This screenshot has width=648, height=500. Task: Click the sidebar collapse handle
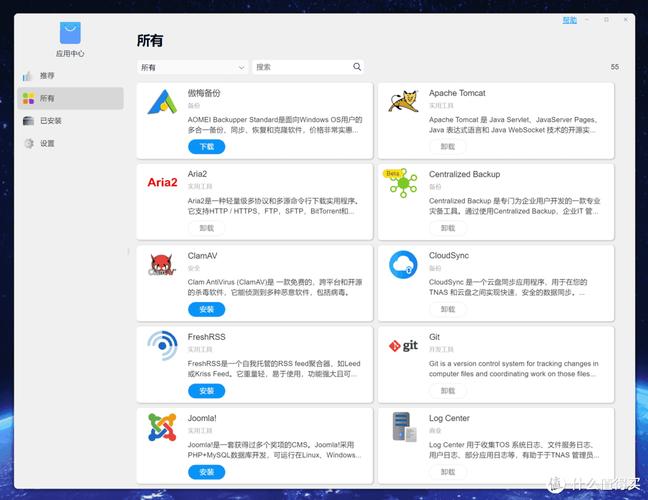point(128,251)
